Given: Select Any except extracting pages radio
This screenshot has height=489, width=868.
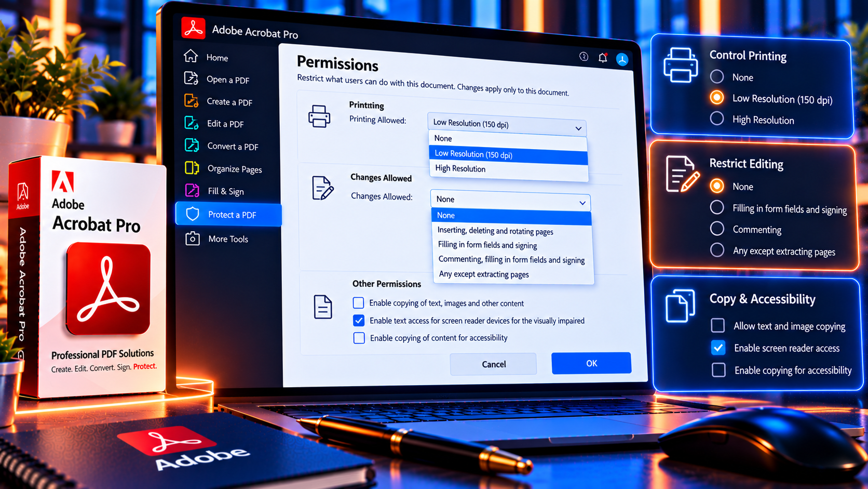Looking at the screenshot, I should pos(717,250).
